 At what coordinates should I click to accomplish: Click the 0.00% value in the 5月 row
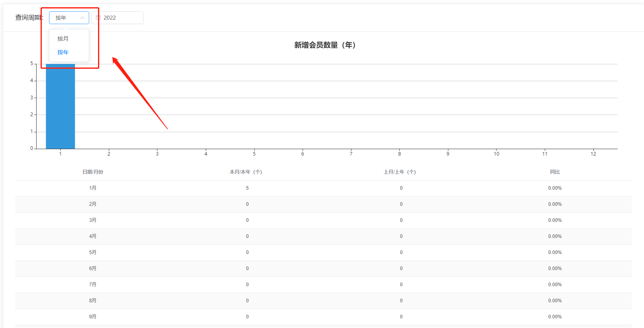click(555, 252)
